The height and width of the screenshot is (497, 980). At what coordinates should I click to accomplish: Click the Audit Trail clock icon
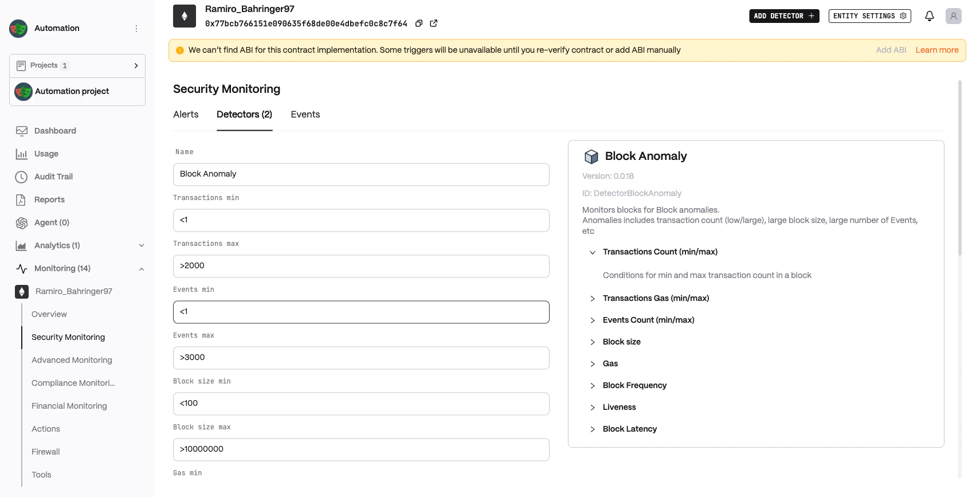(x=21, y=177)
